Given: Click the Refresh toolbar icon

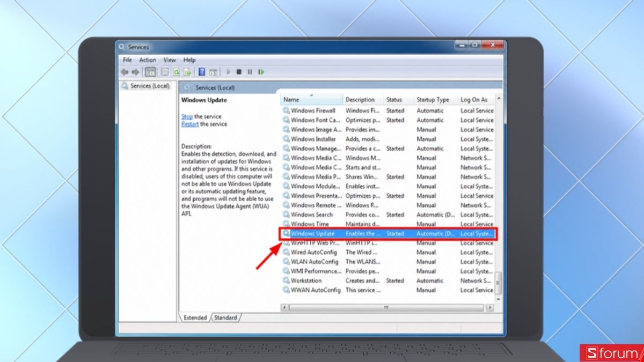Looking at the screenshot, I should [x=176, y=72].
